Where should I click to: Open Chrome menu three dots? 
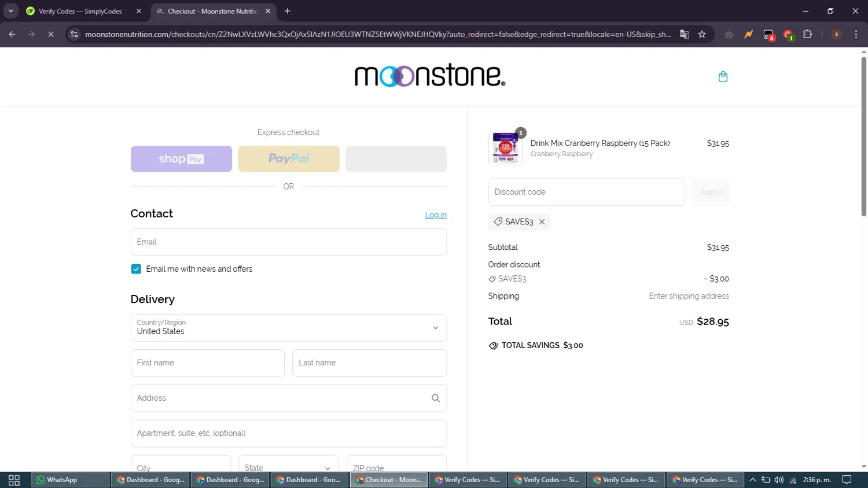(856, 35)
